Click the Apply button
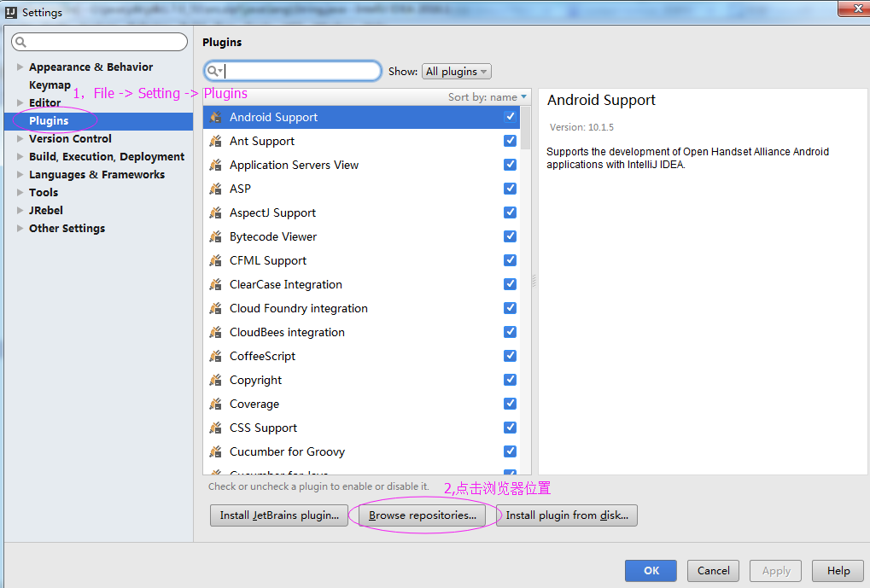870x588 pixels. (776, 570)
